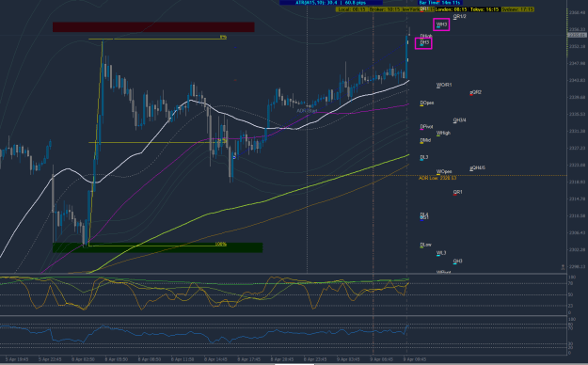
Task: Click the highlighted current price tag on axis
Action: tap(577, 35)
